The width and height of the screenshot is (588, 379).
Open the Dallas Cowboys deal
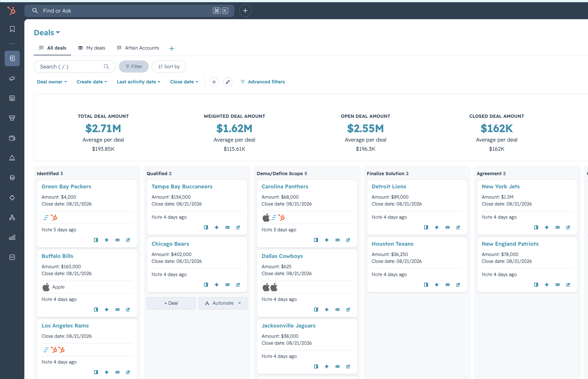[282, 256]
